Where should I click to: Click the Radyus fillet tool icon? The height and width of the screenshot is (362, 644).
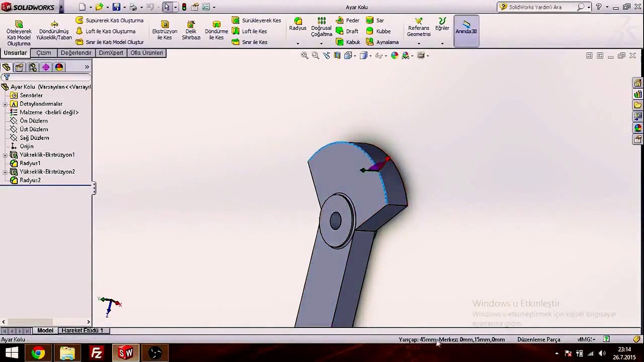pos(298,21)
